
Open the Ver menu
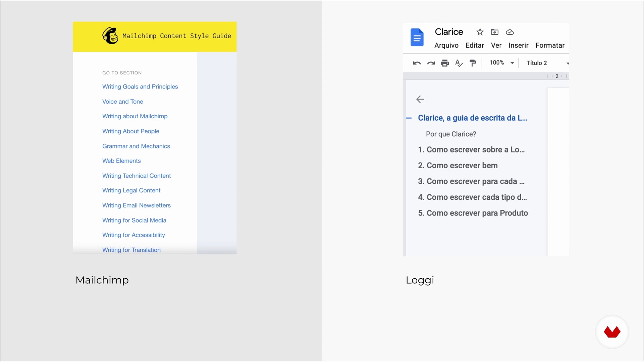(496, 45)
